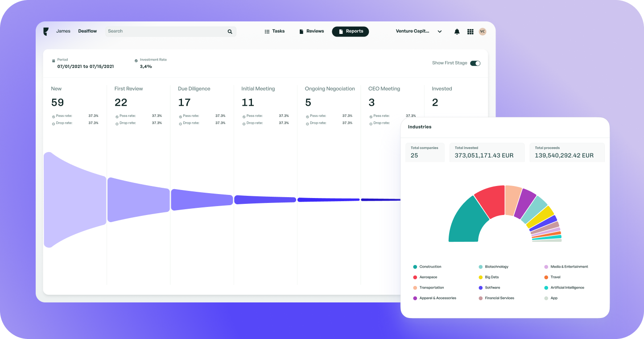Click the Dealflow link

(87, 31)
